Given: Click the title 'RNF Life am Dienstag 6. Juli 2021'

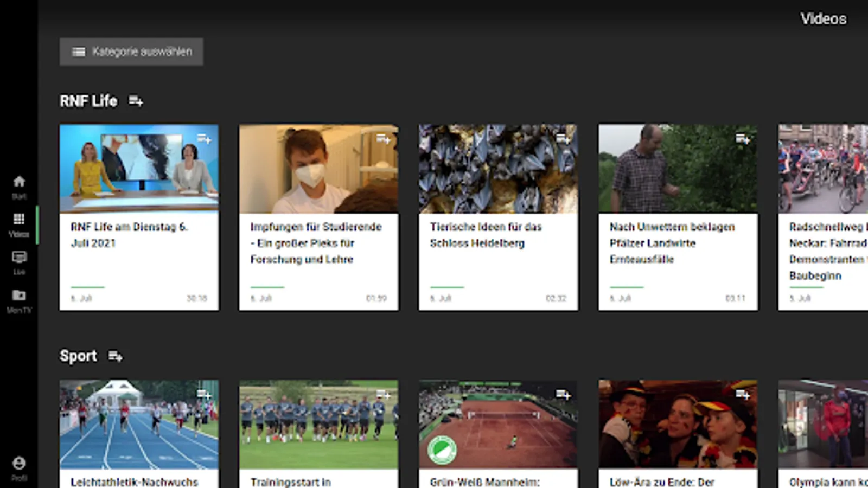Looking at the screenshot, I should 129,235.
